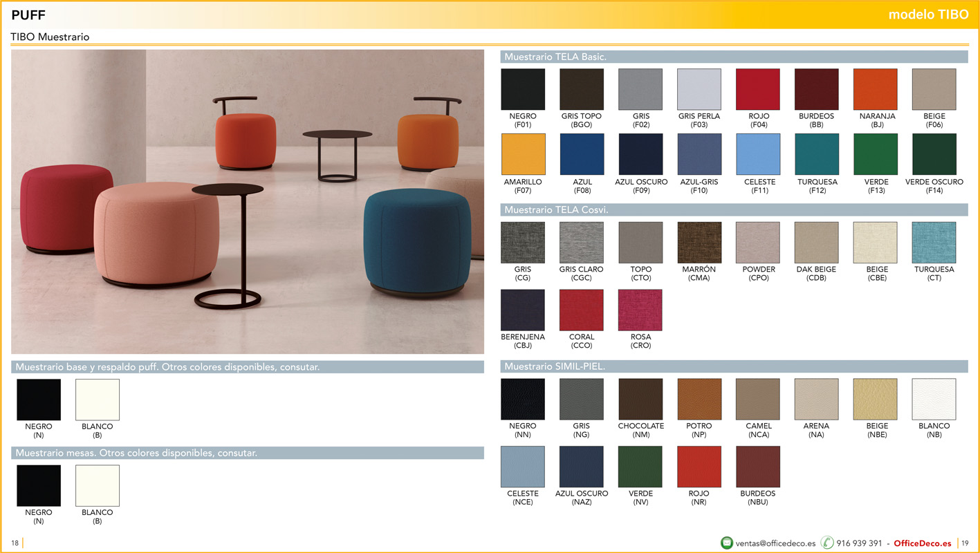This screenshot has width=980, height=553.
Task: Pick the CELESTE (F11) fabric swatch
Action: [758, 154]
